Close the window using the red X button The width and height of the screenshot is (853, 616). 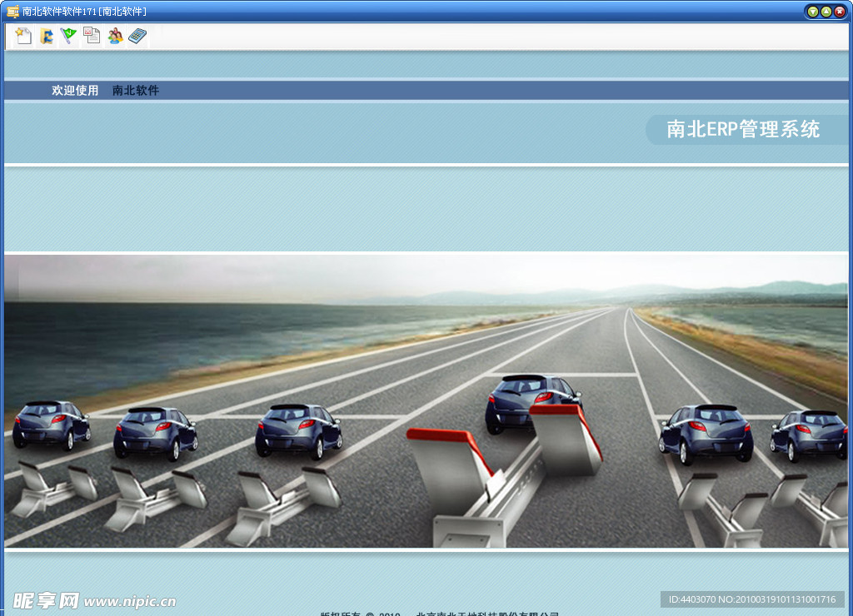pos(840,12)
